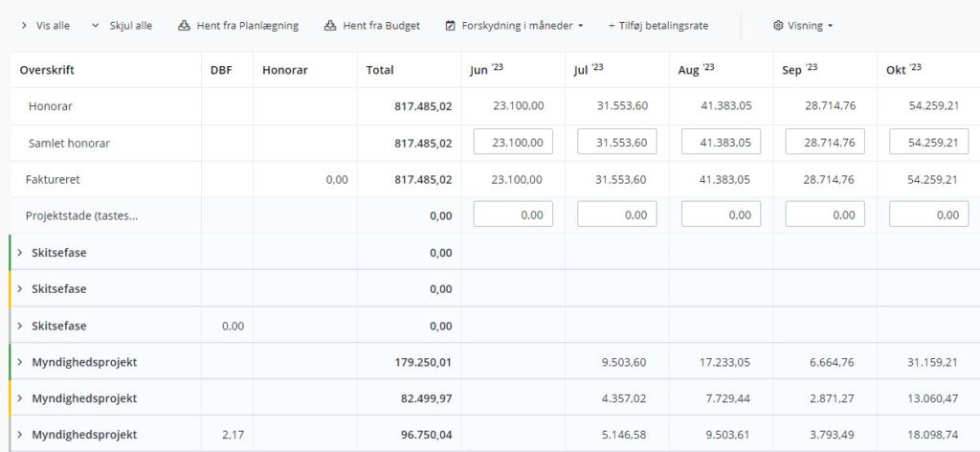Expand the green-marked Skitsefase row
The height and width of the screenshot is (452, 980).
coord(19,253)
